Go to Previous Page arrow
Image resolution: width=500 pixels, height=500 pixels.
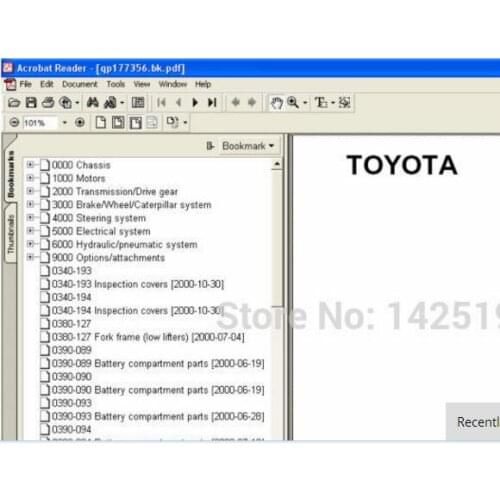click(178, 103)
